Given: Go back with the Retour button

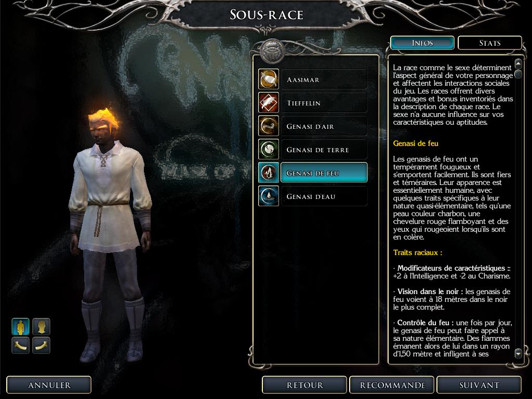Looking at the screenshot, I should pyautogui.click(x=304, y=385).
